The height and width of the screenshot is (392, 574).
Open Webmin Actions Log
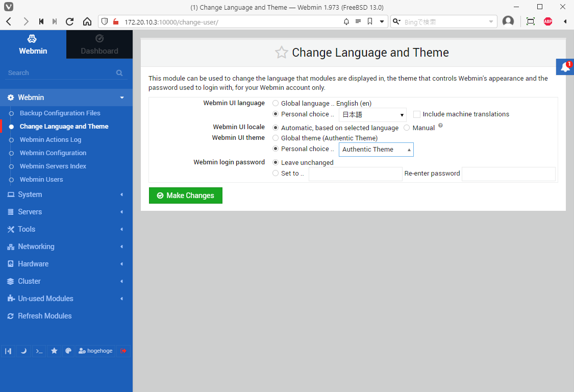coord(51,139)
